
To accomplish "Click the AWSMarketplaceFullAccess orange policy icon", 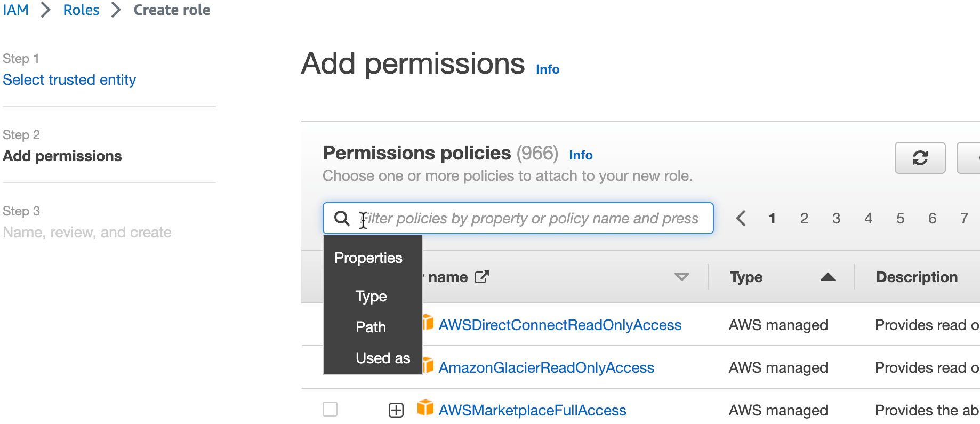I will [x=425, y=408].
